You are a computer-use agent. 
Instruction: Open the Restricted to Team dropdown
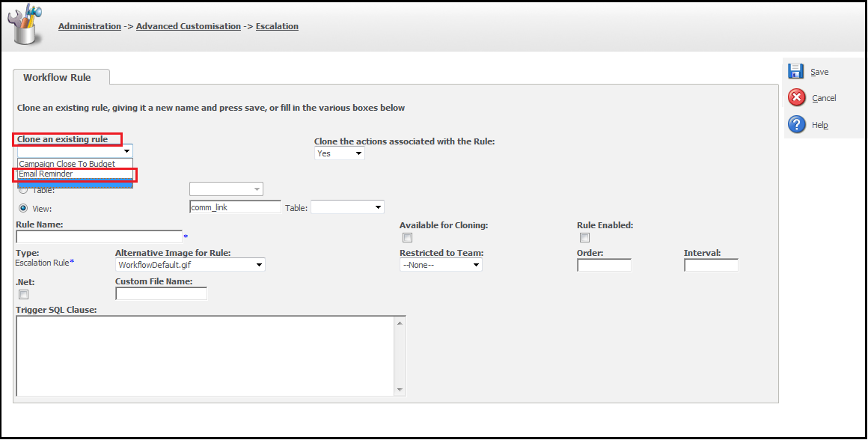point(441,265)
